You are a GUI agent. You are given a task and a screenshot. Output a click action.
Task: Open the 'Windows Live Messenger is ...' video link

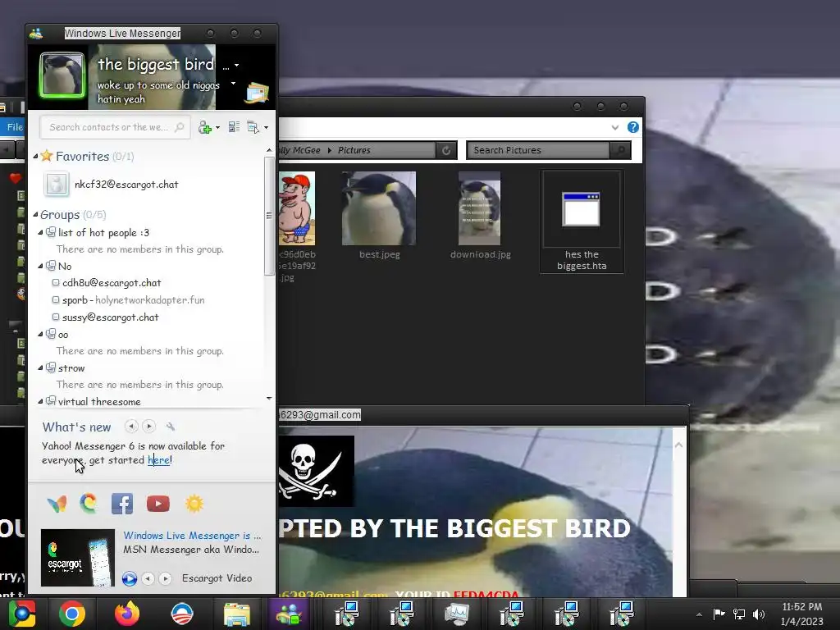192,535
